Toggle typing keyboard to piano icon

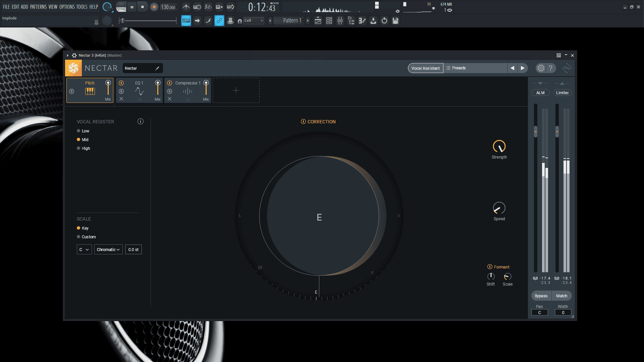coord(186,21)
